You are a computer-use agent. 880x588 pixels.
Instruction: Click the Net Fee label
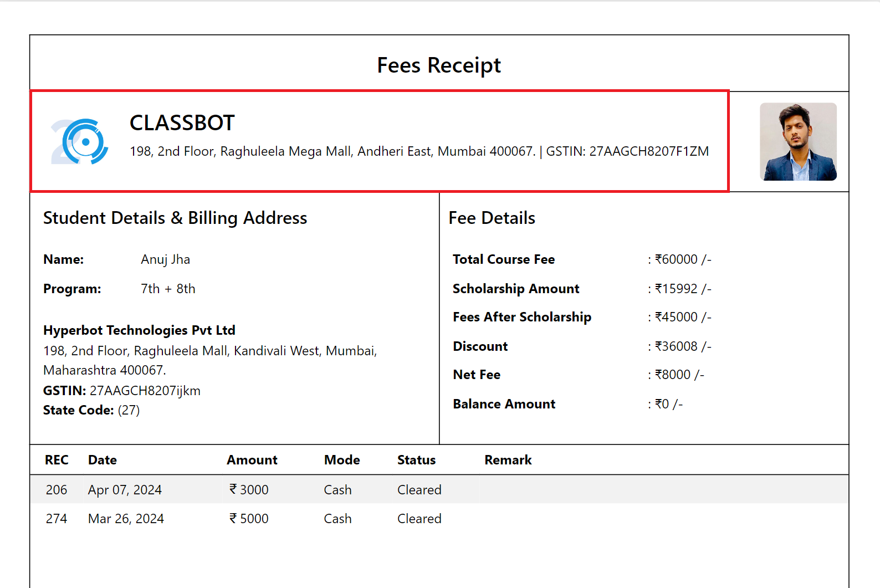[477, 375]
